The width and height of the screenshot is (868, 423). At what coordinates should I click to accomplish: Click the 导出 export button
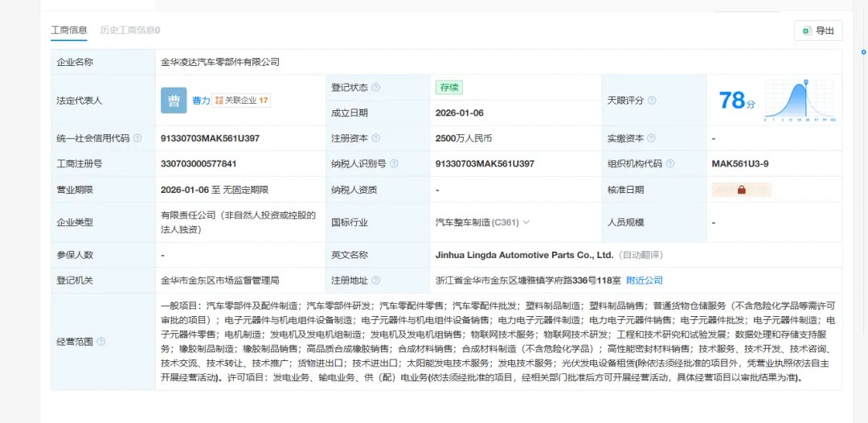pyautogui.click(x=817, y=31)
